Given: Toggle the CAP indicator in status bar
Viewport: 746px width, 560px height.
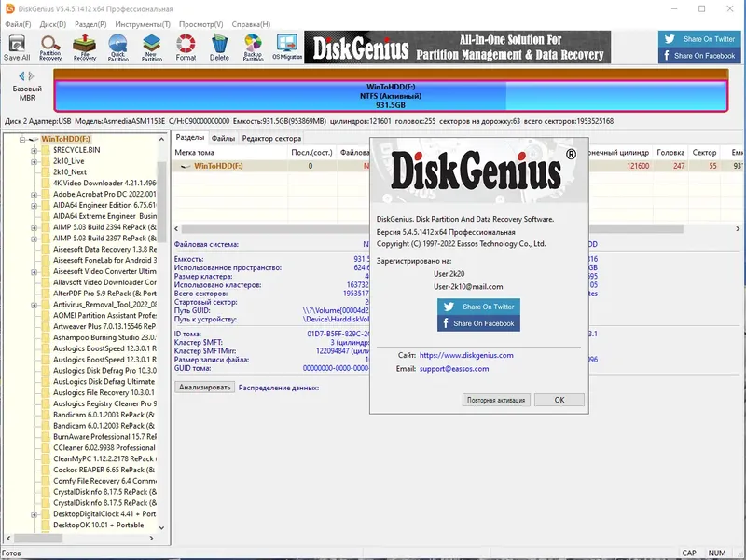Looking at the screenshot, I should pos(688,552).
